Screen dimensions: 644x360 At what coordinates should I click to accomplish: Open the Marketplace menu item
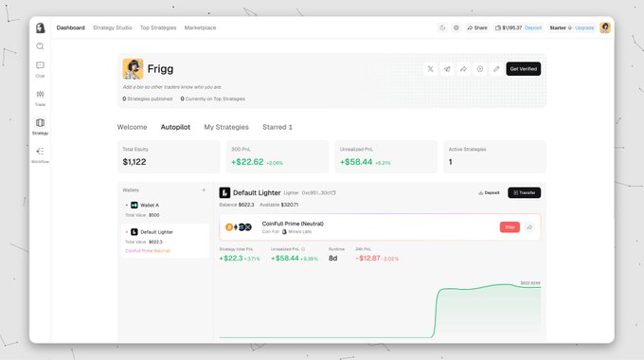[x=200, y=27]
